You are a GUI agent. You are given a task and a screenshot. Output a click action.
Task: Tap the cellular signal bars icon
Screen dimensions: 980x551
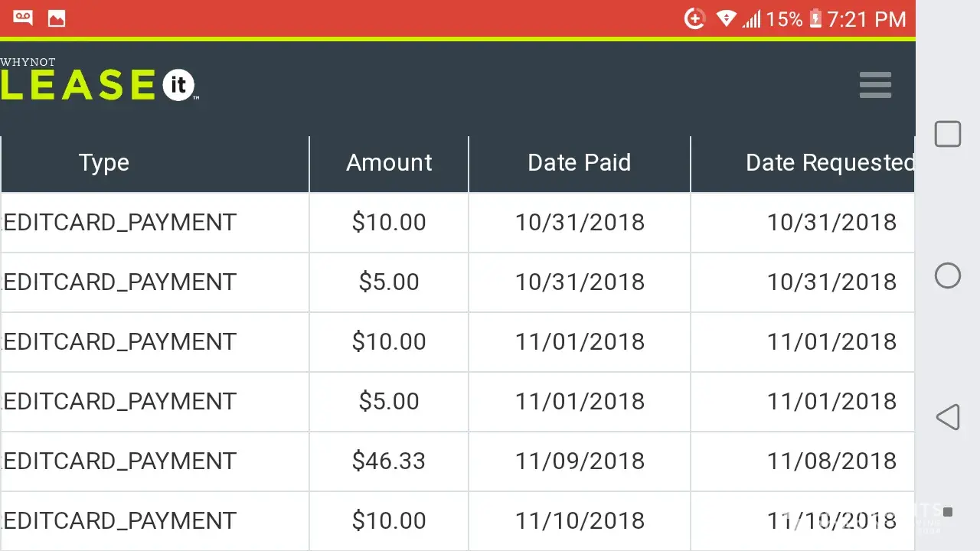click(752, 19)
